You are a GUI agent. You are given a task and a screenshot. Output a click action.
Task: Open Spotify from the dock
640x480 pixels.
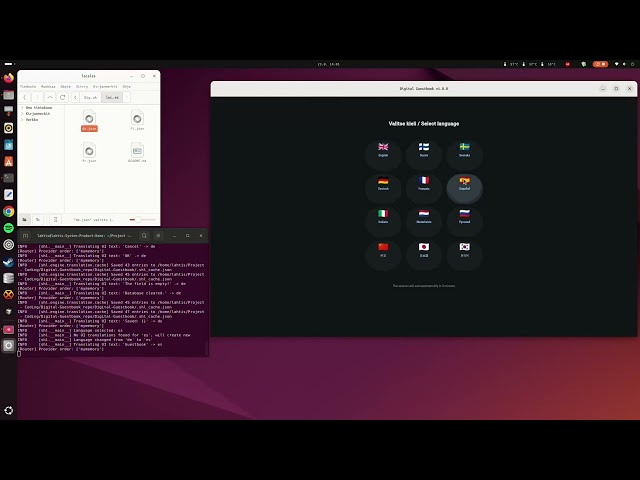click(x=9, y=228)
